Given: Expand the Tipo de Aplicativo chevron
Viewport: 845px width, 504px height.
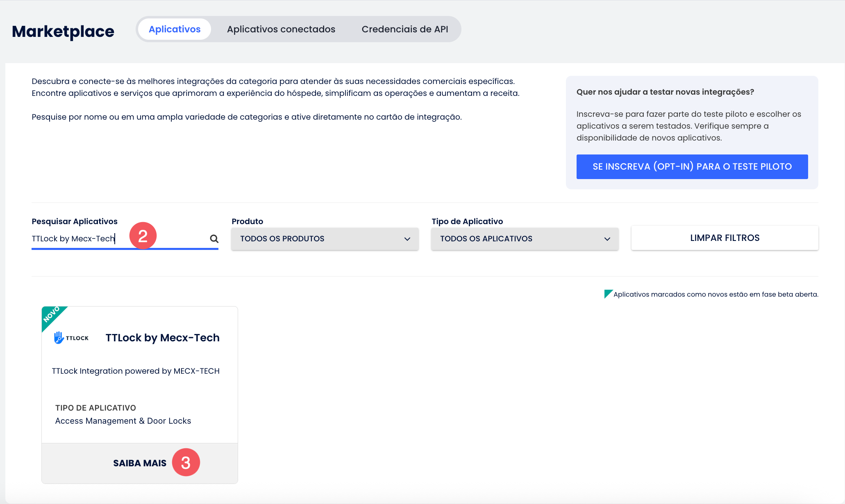Looking at the screenshot, I should point(607,239).
